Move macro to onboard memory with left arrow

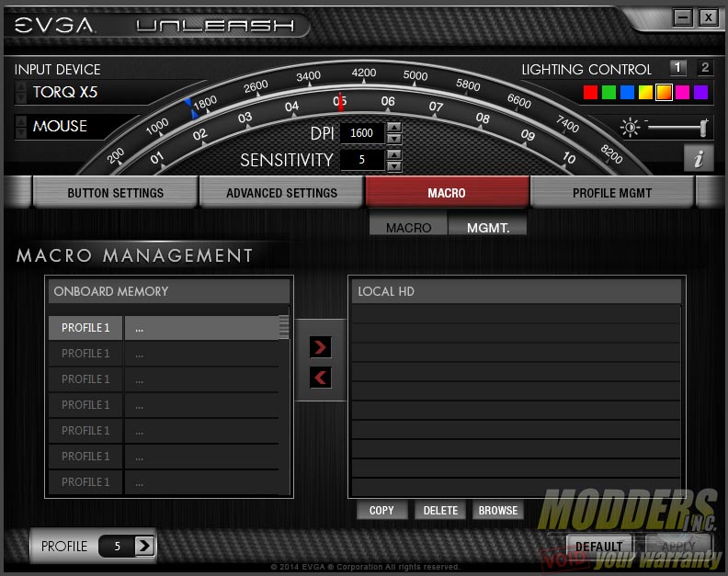tap(321, 378)
